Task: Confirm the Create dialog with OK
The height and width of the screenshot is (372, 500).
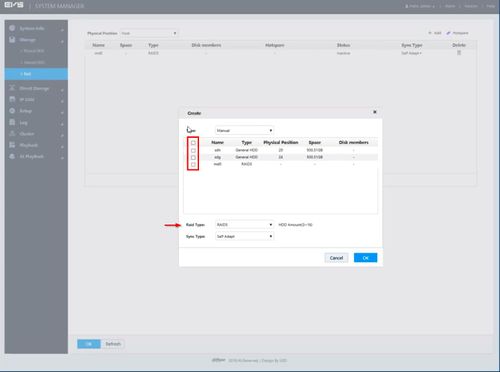Action: pos(365,258)
